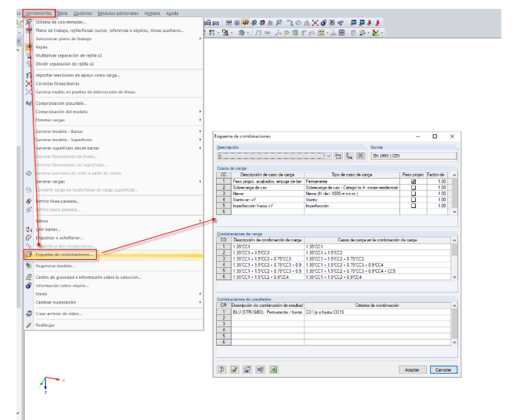This screenshot has height=420, width=518.
Task: Click the color results palette toolbar icon
Action: click(376, 33)
